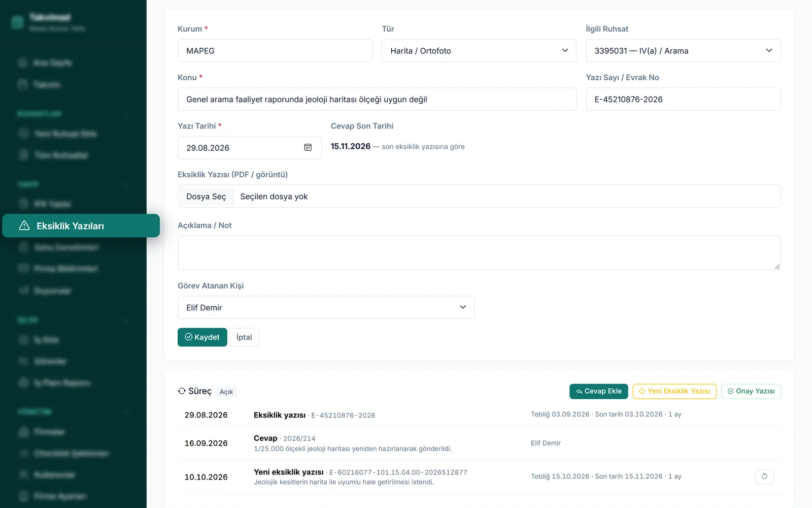Click the Eksiklik yazısı entry title
Viewport: 812px width, 508px height.
280,415
